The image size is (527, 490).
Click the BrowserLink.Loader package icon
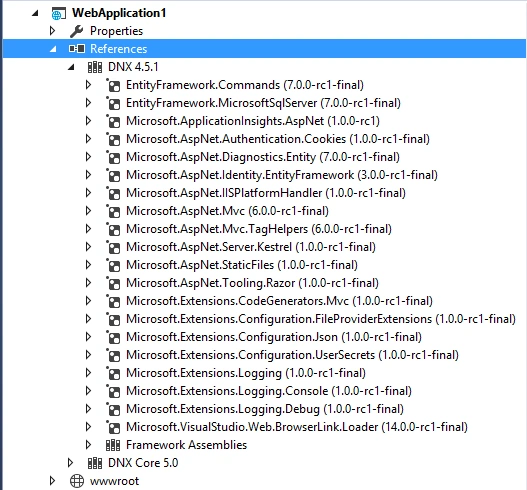point(113,427)
